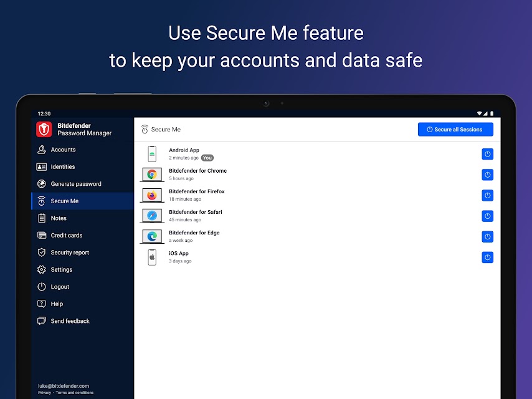Terminate the Bitdefender for Chrome session

487,175
